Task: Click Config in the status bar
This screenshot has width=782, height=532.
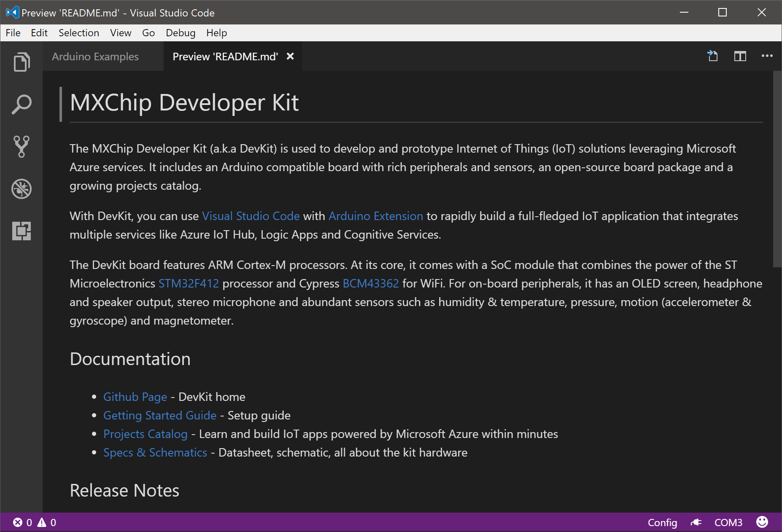Action: click(x=662, y=522)
